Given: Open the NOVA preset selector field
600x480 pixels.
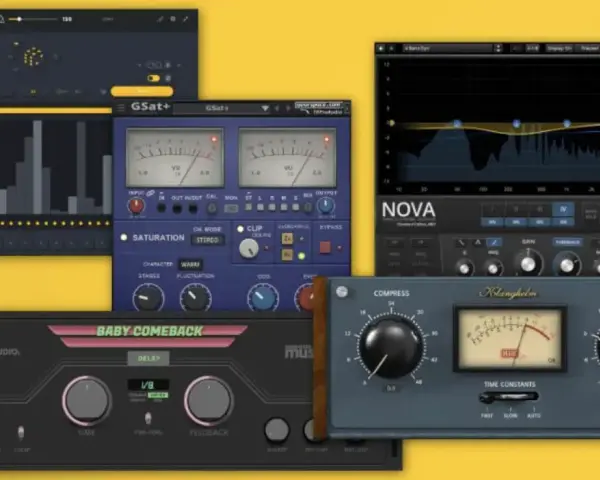Looking at the screenshot, I should point(448,49).
